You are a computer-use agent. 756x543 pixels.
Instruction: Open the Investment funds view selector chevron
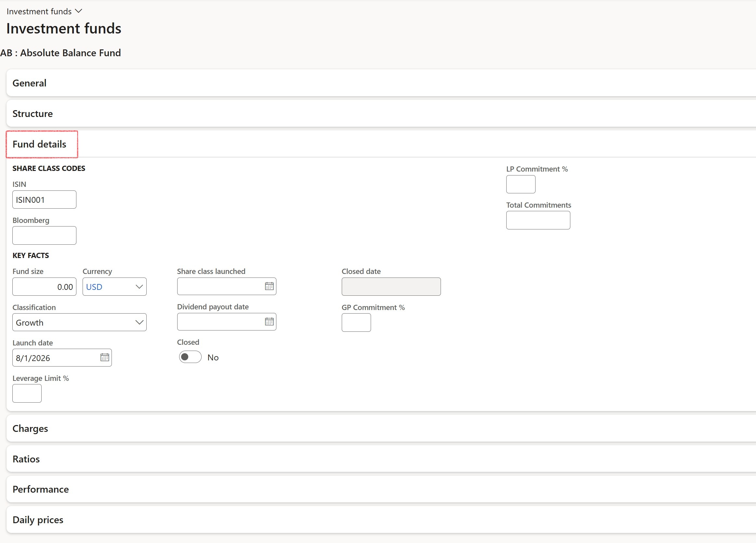[79, 11]
